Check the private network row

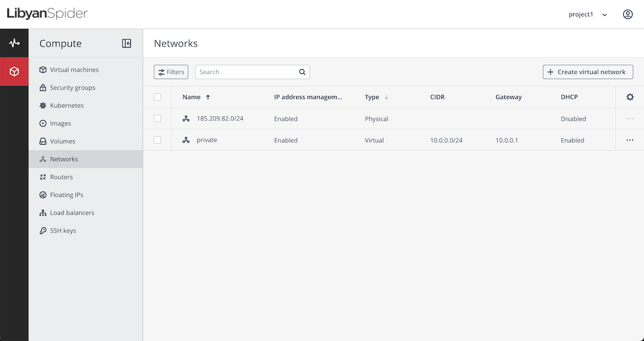(158, 139)
